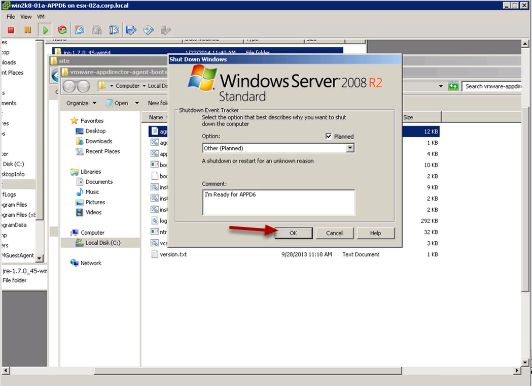Click Cancel in the shutdown dialog
The width and height of the screenshot is (532, 386).
[x=335, y=233]
